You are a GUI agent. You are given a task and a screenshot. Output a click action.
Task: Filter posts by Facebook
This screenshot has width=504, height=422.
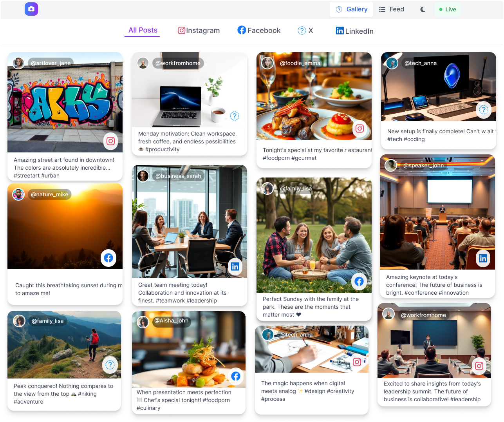(258, 30)
